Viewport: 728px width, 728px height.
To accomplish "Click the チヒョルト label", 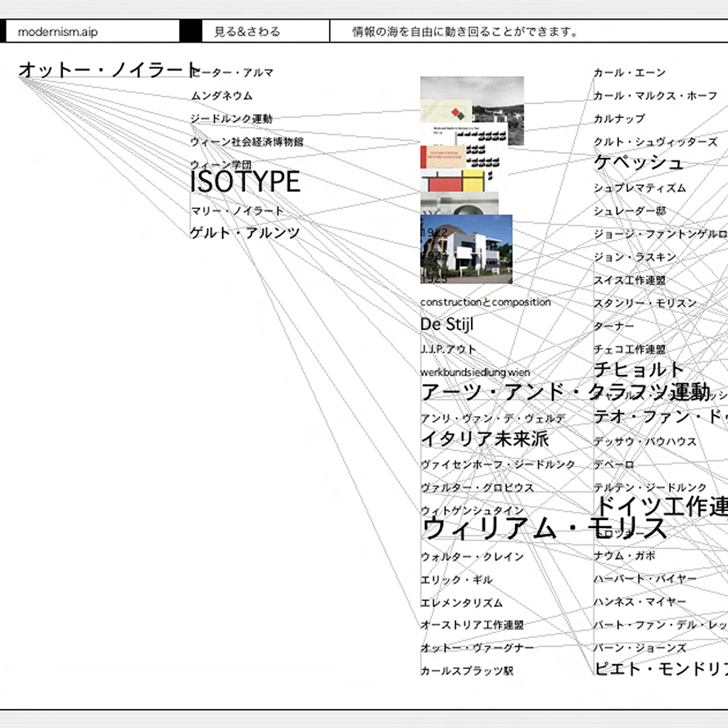I will pyautogui.click(x=638, y=369).
